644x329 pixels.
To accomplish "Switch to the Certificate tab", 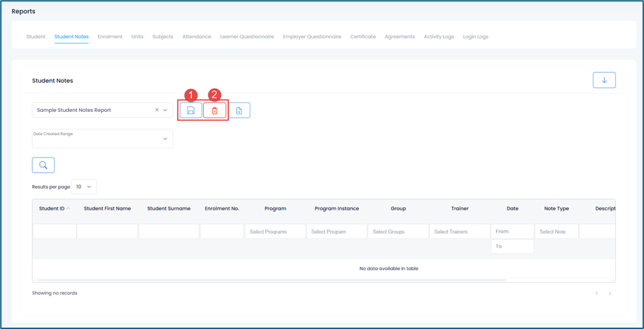I will pyautogui.click(x=363, y=37).
